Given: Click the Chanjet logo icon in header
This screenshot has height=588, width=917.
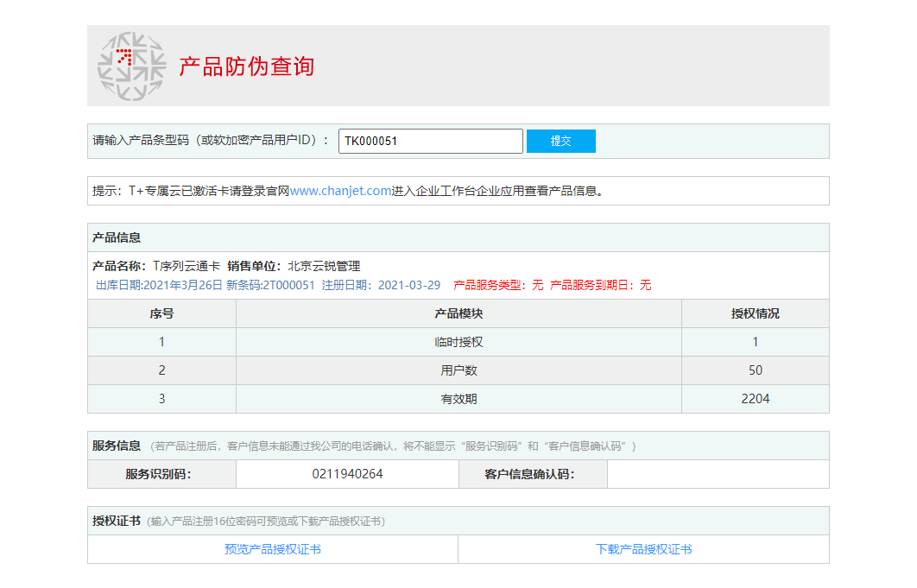Looking at the screenshot, I should (131, 66).
